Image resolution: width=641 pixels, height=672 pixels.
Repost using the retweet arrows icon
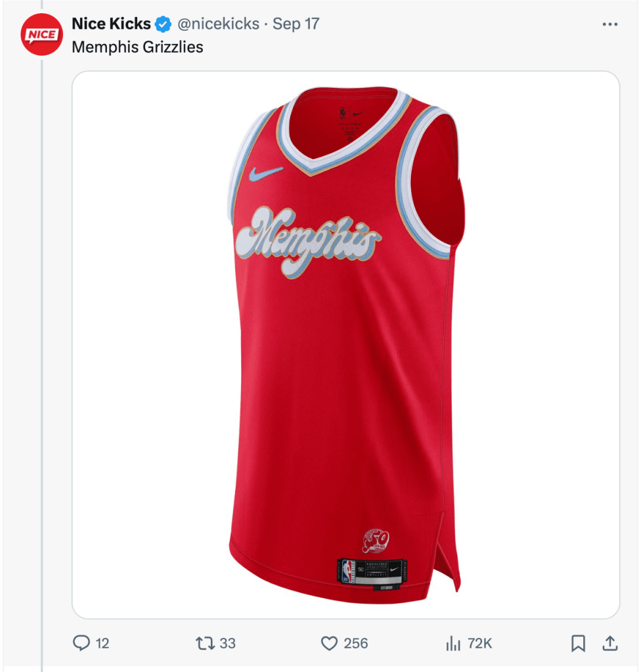(205, 643)
